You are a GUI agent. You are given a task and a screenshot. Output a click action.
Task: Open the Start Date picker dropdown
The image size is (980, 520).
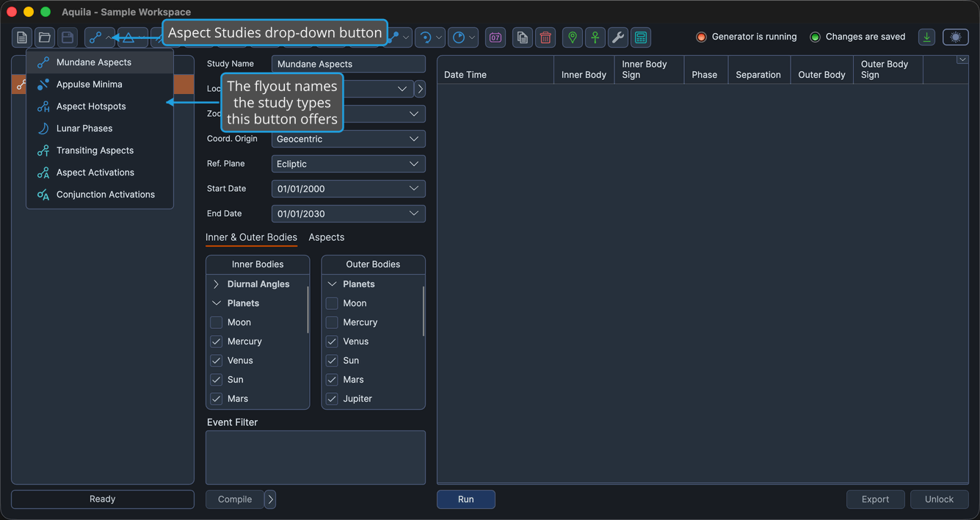pos(414,189)
